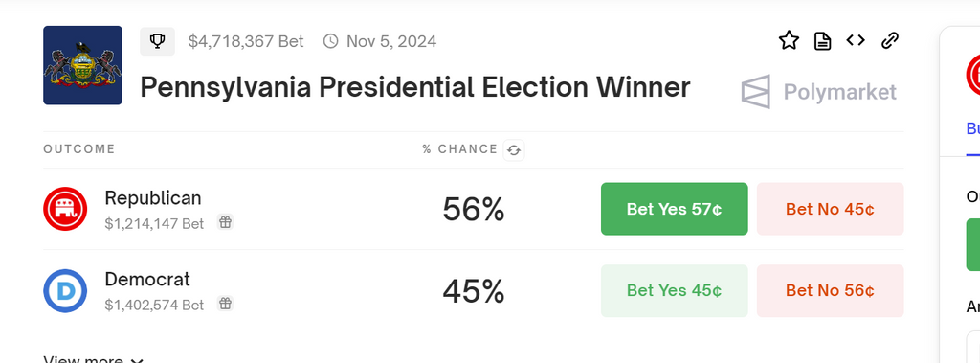980x363 pixels.
Task: Click the star favorite icon
Action: 789,41
